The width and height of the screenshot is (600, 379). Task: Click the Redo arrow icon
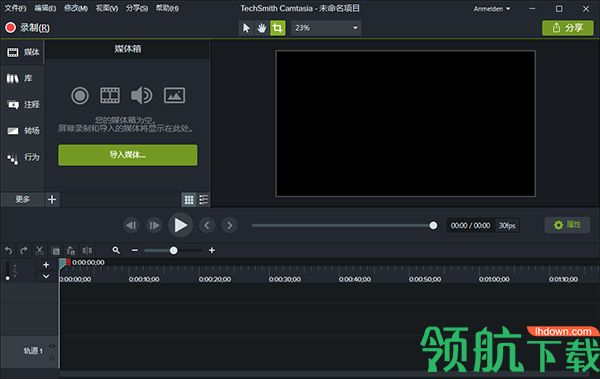pos(24,251)
